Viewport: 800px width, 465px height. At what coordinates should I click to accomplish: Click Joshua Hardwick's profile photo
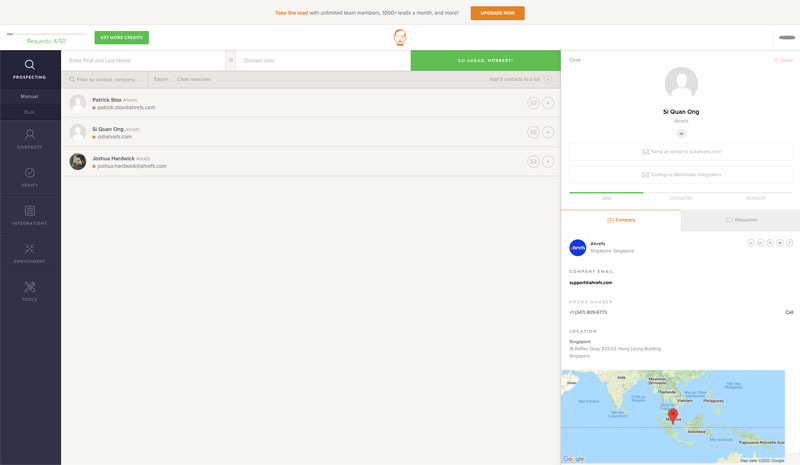coord(78,162)
